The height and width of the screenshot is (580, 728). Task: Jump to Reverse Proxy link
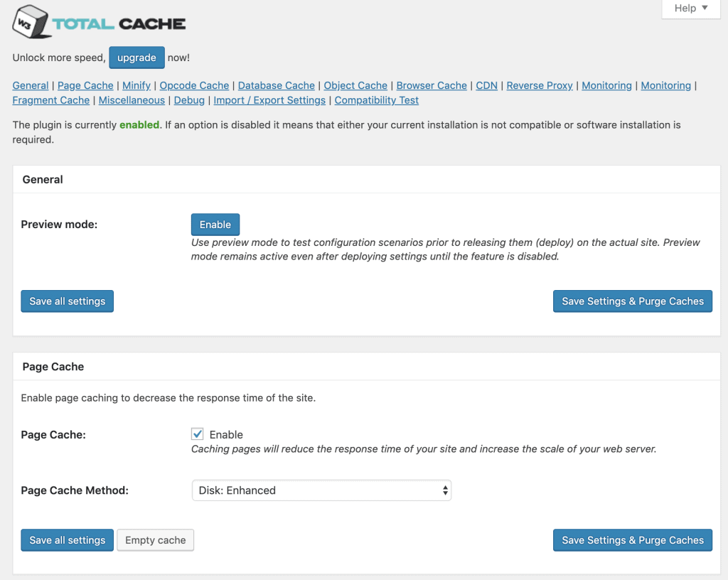coord(540,85)
